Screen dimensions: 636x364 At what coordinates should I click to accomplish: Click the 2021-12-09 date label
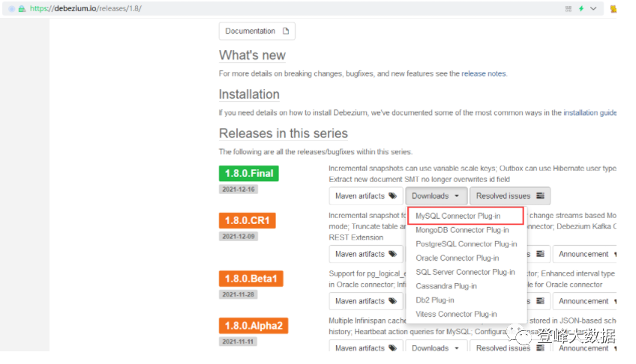(238, 237)
